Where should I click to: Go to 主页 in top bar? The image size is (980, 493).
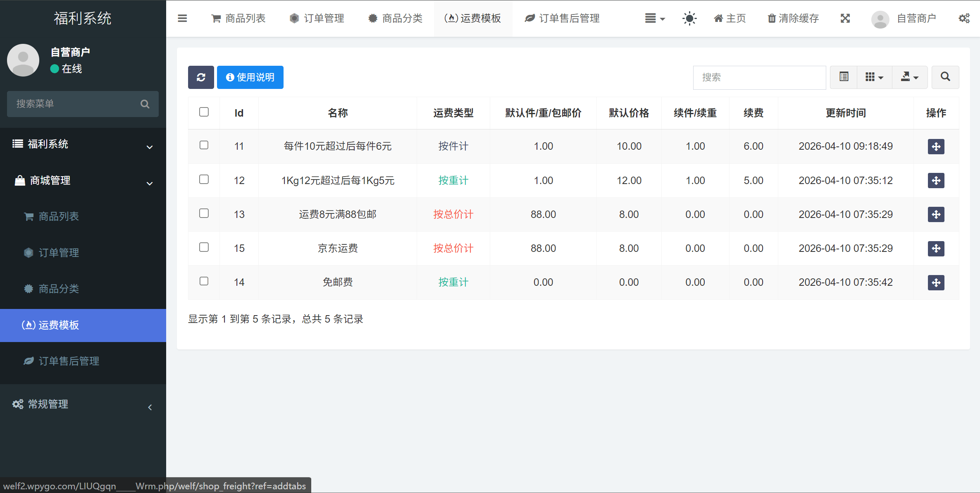[730, 18]
